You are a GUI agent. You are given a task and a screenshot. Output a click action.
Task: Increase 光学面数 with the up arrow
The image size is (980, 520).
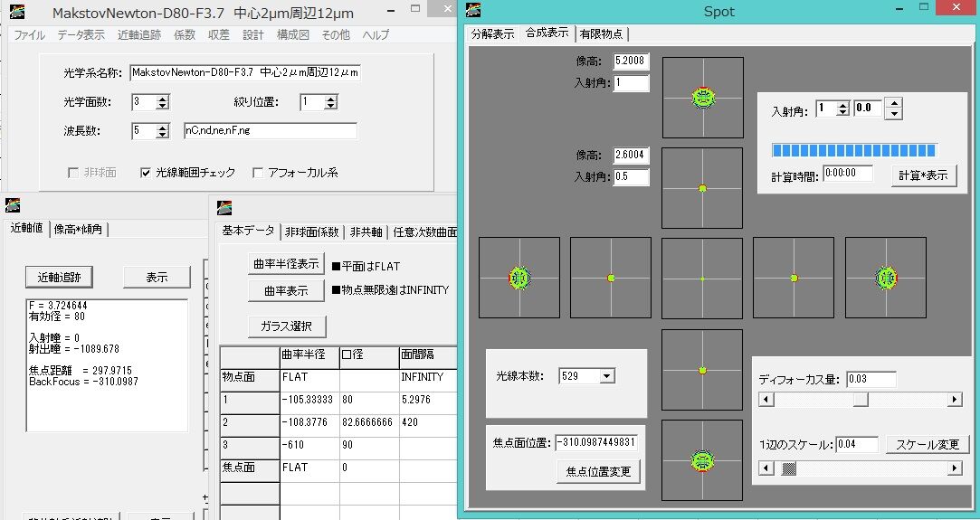pos(163,98)
